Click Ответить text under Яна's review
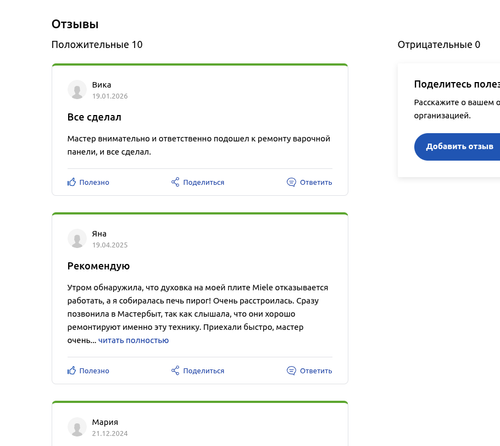 click(x=316, y=371)
